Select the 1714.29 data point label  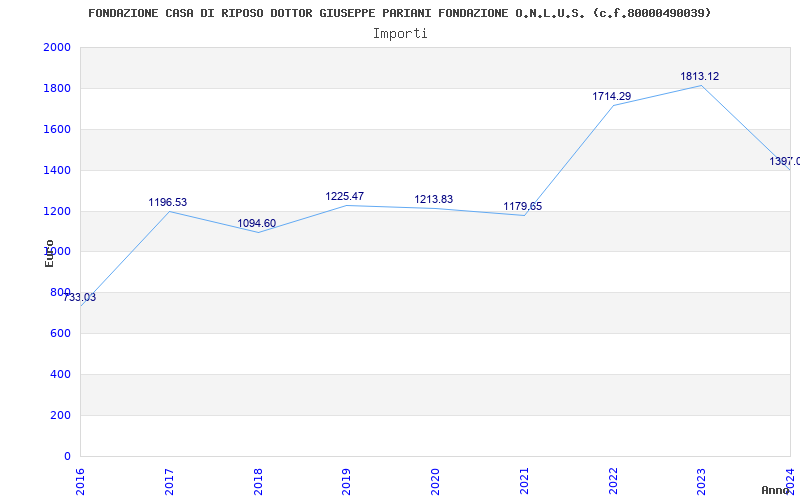coord(612,96)
